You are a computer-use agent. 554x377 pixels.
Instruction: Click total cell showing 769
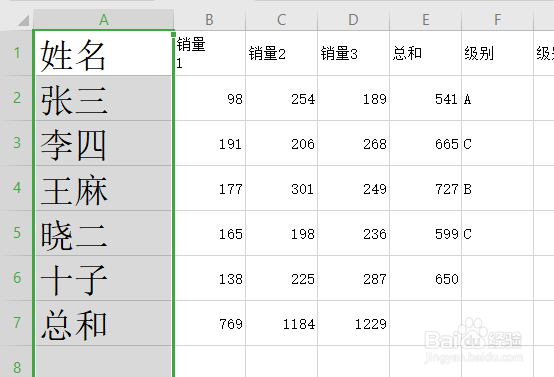(210, 323)
